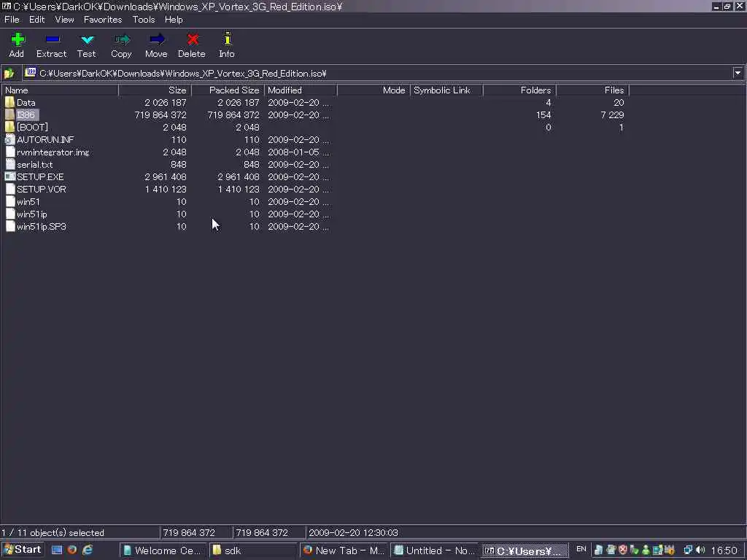This screenshot has width=747, height=560.
Task: Sort by the Symbolic Link column header
Action: [446, 90]
